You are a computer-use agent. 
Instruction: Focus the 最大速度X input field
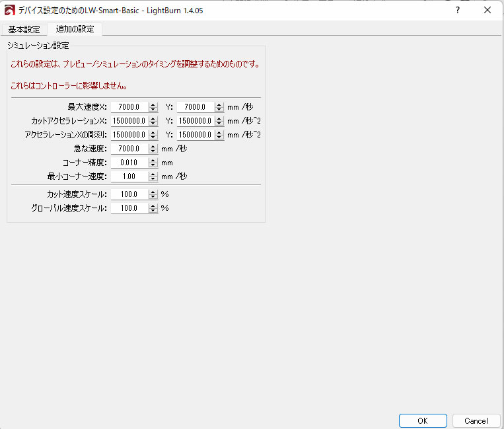pos(129,107)
